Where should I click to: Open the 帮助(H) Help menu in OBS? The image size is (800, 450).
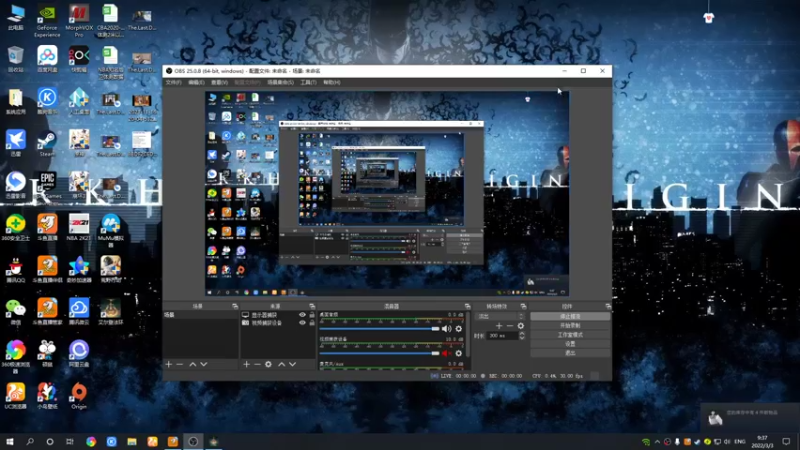tap(332, 82)
